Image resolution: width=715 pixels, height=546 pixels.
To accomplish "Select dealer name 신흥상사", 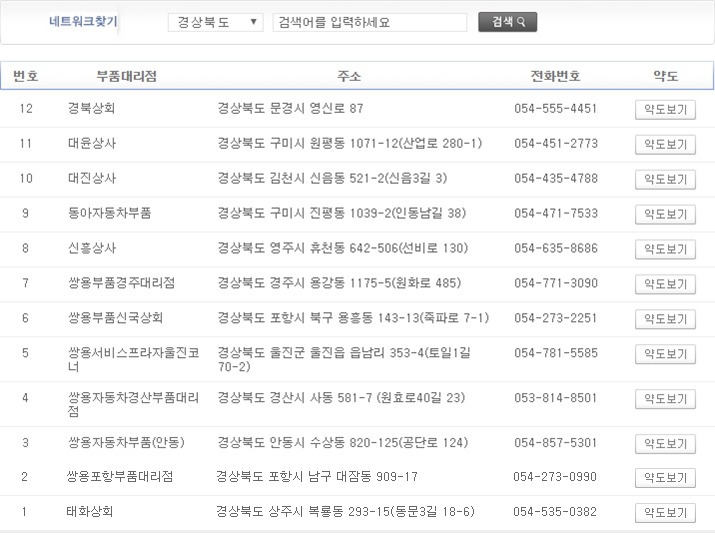I will pyautogui.click(x=92, y=248).
